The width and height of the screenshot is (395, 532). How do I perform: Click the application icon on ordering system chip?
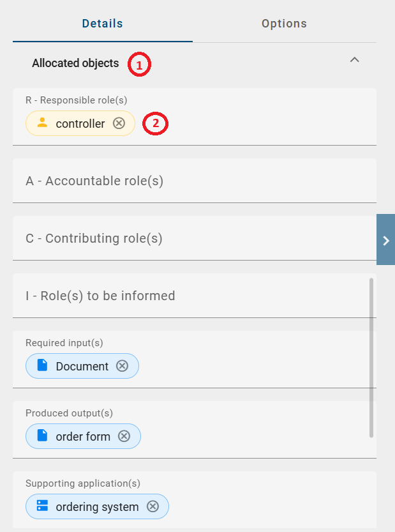pyautogui.click(x=42, y=506)
